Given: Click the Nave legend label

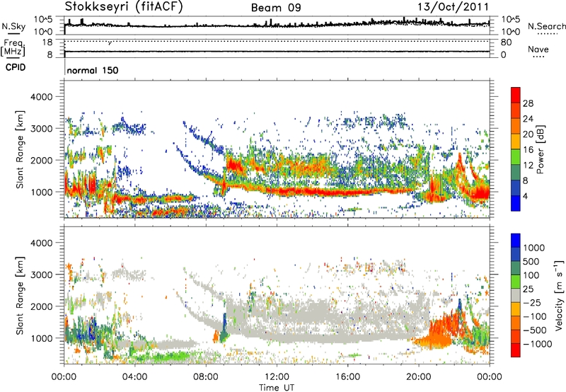Looking at the screenshot, I should [x=538, y=49].
